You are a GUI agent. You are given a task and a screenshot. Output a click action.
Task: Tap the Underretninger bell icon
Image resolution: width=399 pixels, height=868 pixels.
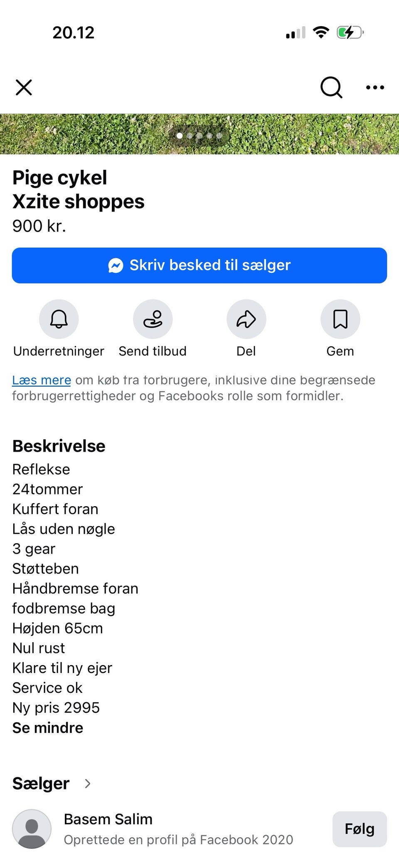59,319
